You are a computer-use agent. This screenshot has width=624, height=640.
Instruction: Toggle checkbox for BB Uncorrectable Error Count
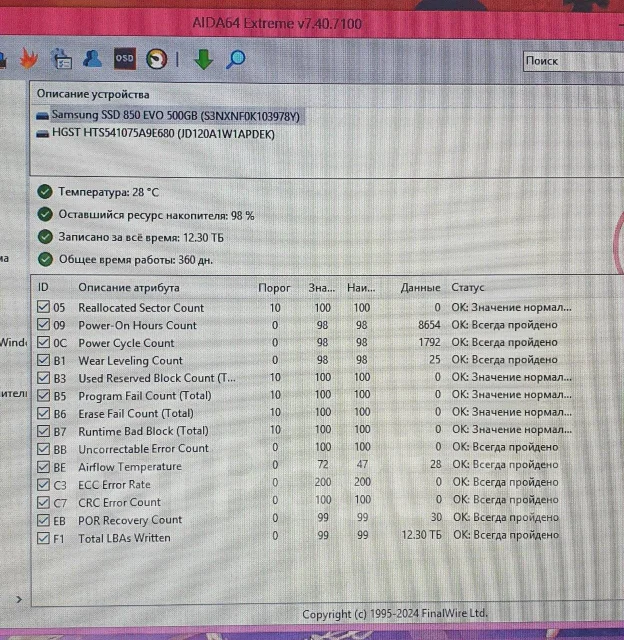(43, 449)
